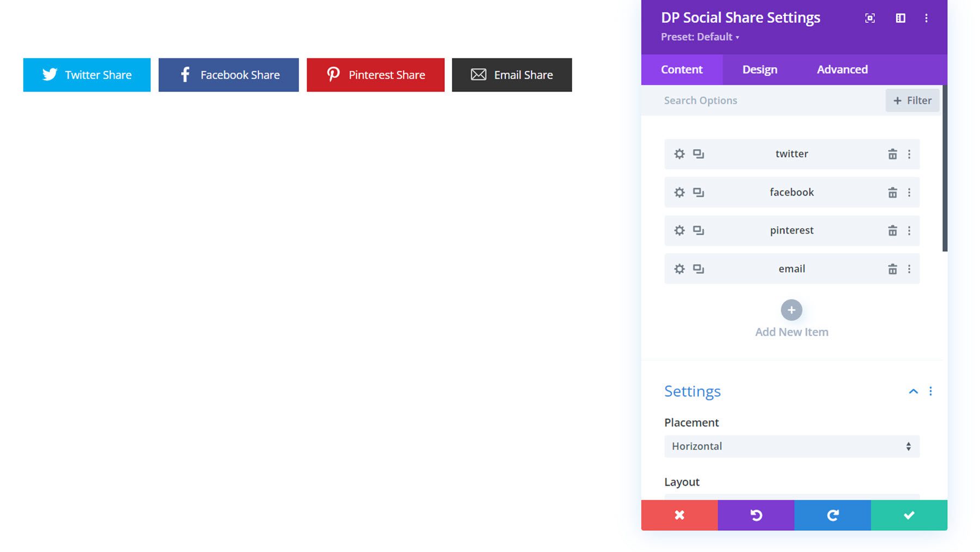Collapse the Settings section chevron
The image size is (980, 552).
tap(912, 391)
